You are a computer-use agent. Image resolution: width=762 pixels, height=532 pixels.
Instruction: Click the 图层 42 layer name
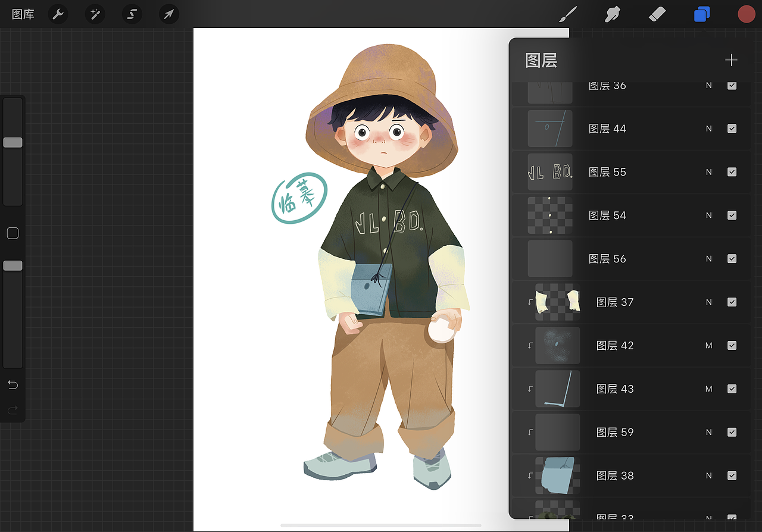point(615,346)
